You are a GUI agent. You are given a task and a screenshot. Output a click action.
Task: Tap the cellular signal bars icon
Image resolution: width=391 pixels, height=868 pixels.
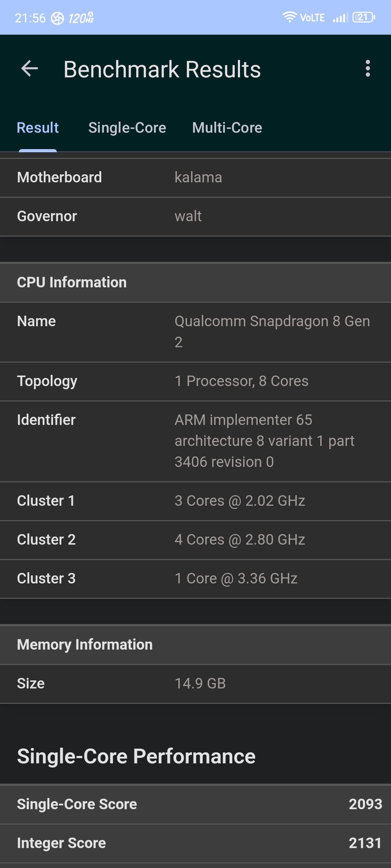coord(340,17)
